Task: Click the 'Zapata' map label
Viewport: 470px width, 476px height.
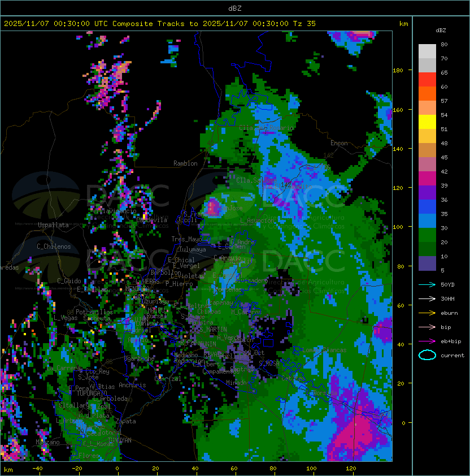Action: [125, 421]
